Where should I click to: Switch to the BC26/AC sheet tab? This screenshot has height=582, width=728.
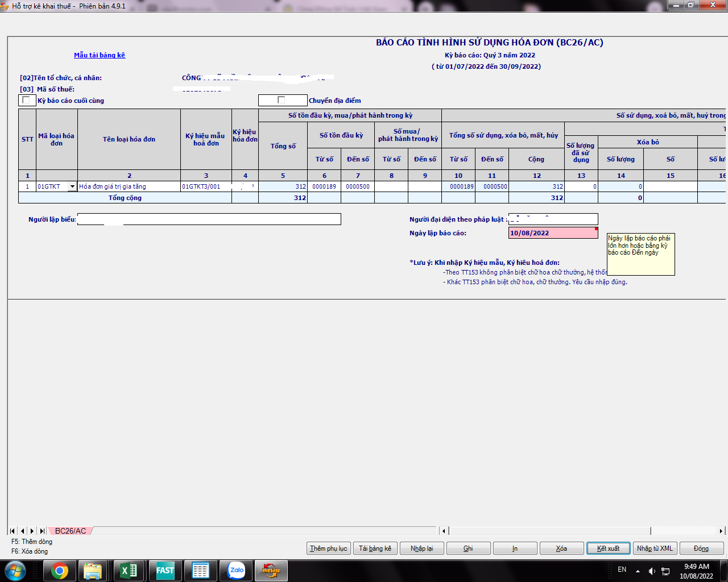point(71,531)
